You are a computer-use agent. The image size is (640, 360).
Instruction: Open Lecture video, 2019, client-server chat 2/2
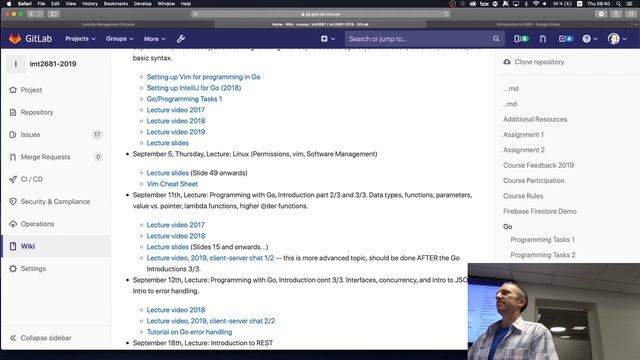click(x=211, y=321)
